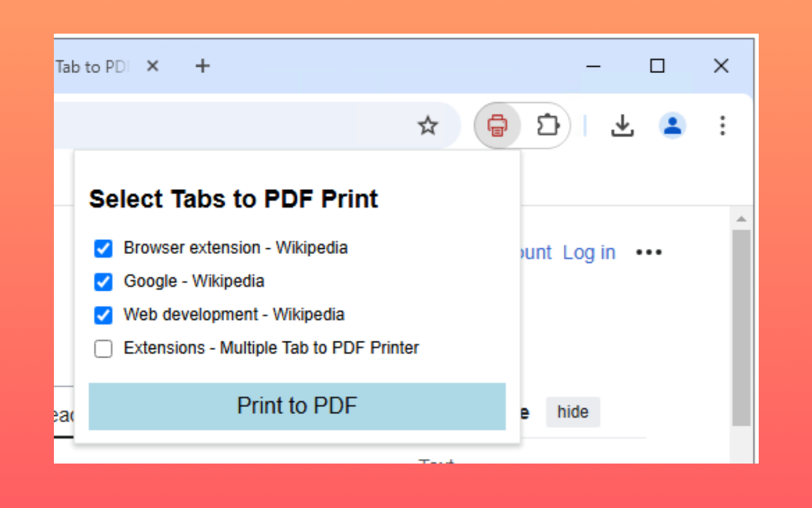Close the Tab to PDF tab
812x508 pixels.
point(152,65)
